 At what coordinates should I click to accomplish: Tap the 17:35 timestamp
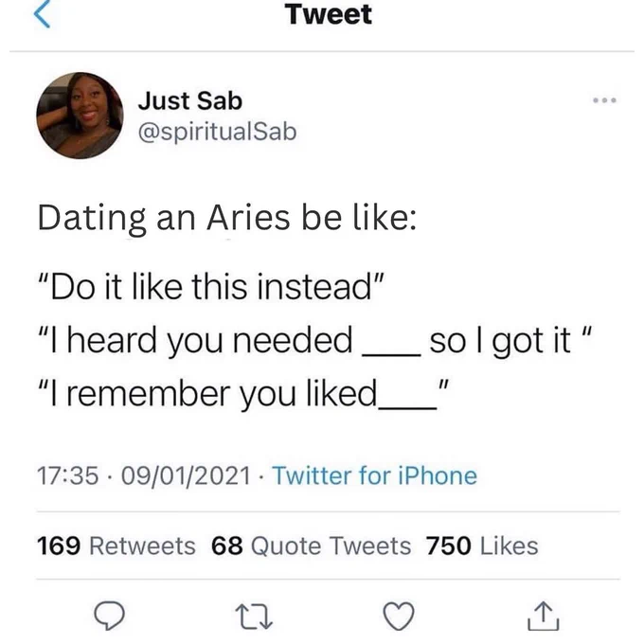(x=68, y=475)
